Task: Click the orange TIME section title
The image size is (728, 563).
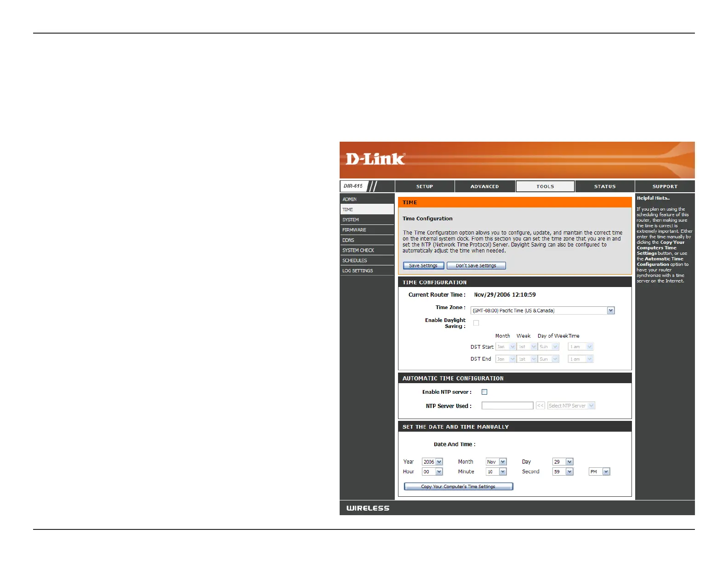Action: click(515, 202)
